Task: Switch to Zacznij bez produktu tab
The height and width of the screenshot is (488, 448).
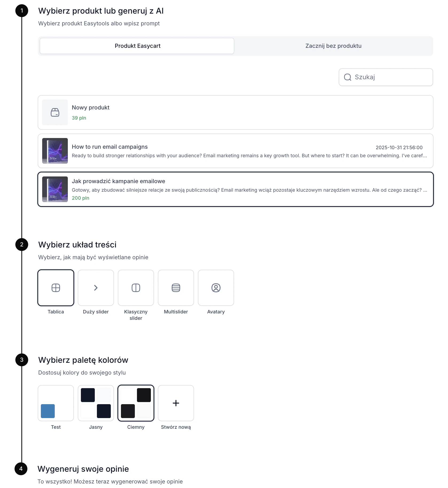Action: (333, 46)
